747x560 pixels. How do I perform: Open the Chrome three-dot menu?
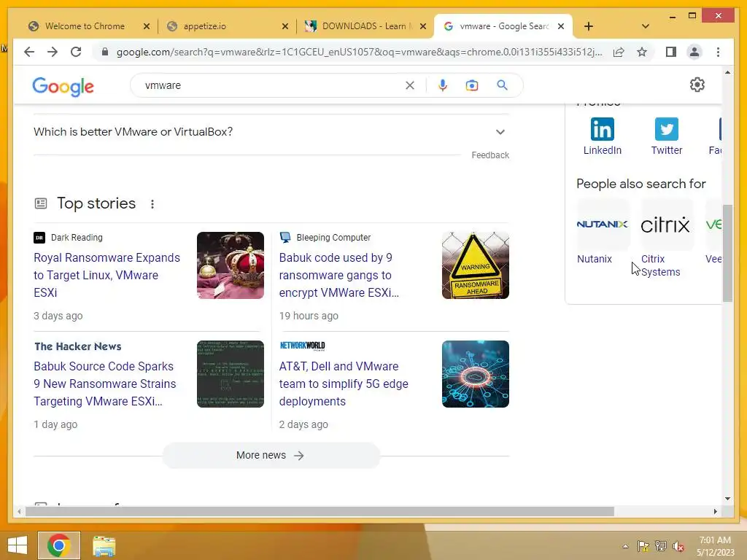tap(718, 52)
